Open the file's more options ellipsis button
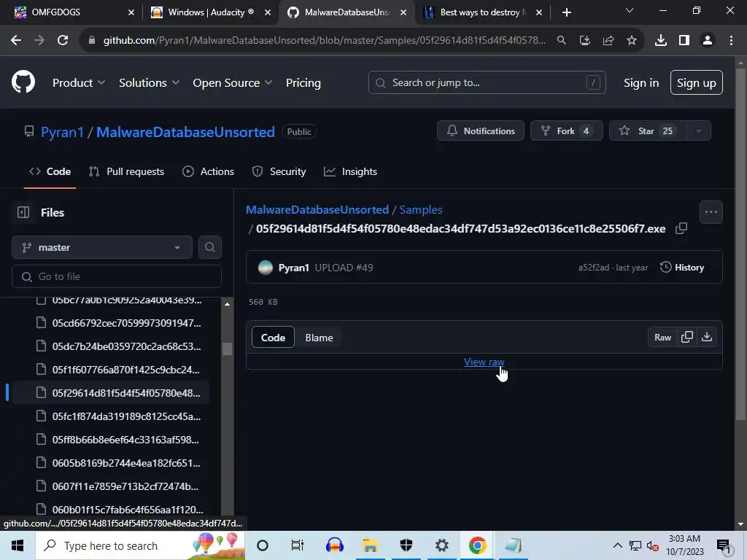 (711, 212)
